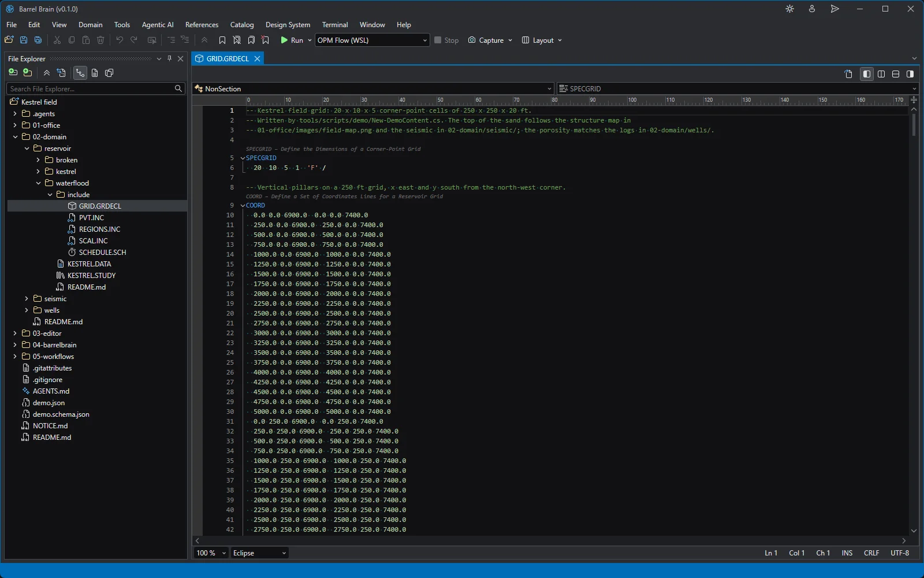Open the Domain menu
Image resolution: width=924 pixels, height=578 pixels.
pos(91,25)
